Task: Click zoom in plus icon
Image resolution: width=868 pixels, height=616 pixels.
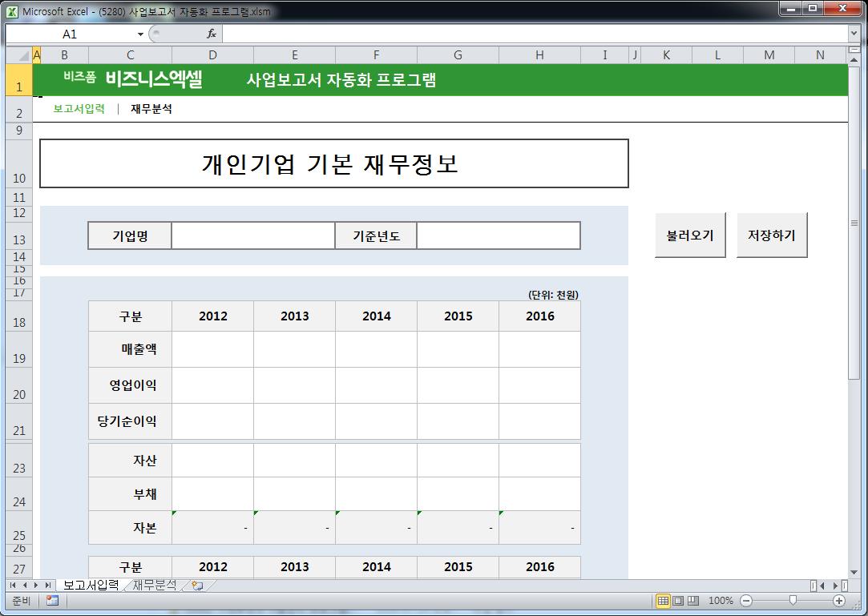Action: 839,601
